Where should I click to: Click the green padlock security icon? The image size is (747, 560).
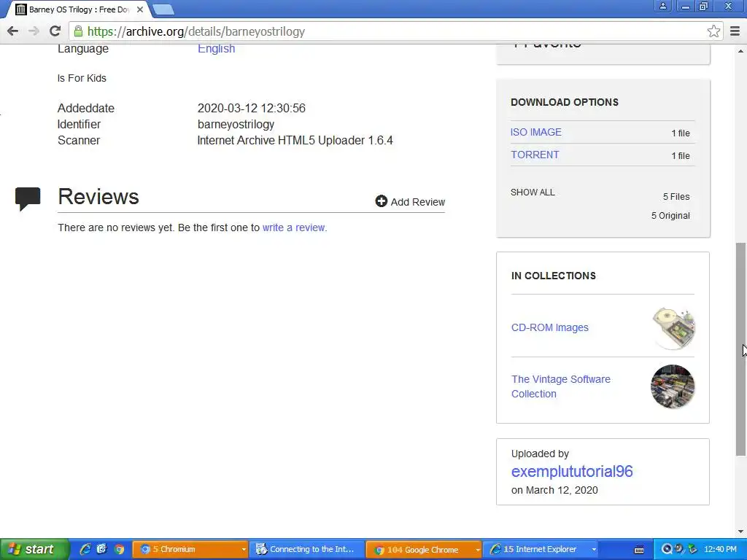click(78, 31)
